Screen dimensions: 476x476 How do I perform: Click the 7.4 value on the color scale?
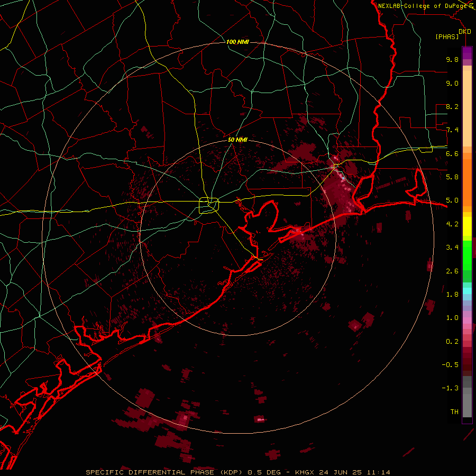(452, 130)
